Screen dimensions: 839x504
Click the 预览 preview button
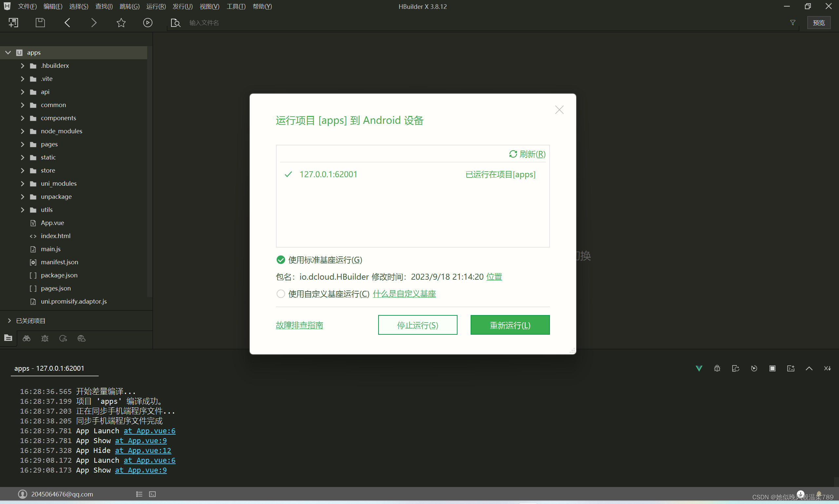(819, 23)
